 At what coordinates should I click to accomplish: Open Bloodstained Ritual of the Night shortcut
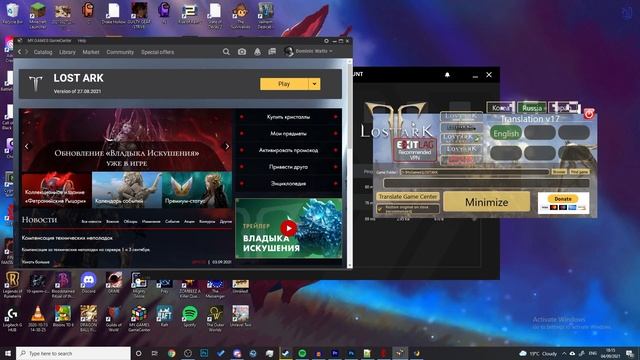[x=63, y=285]
